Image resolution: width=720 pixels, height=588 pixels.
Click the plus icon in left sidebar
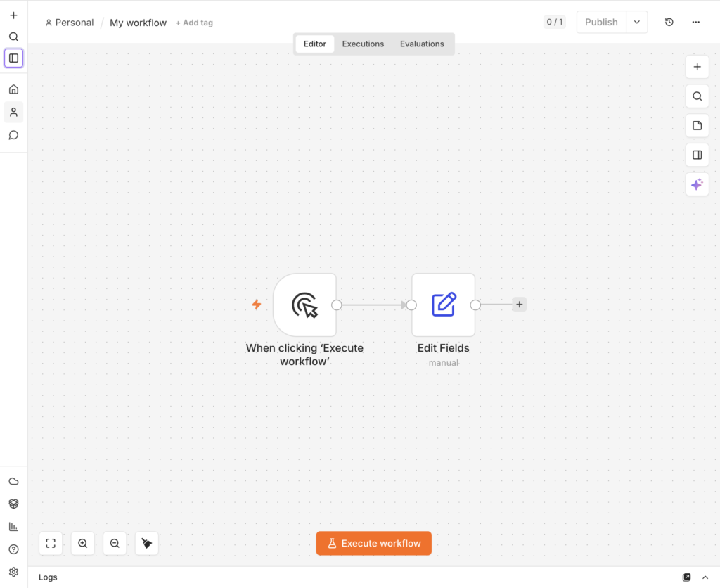pos(14,15)
